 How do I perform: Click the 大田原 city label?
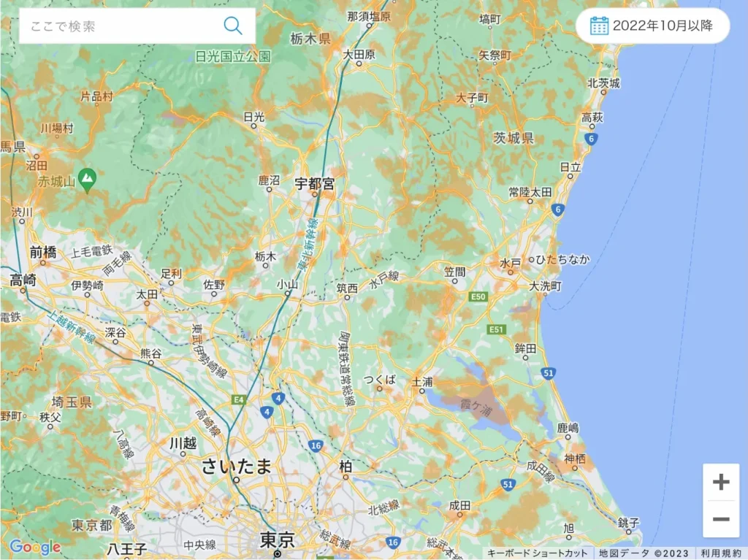(x=359, y=54)
